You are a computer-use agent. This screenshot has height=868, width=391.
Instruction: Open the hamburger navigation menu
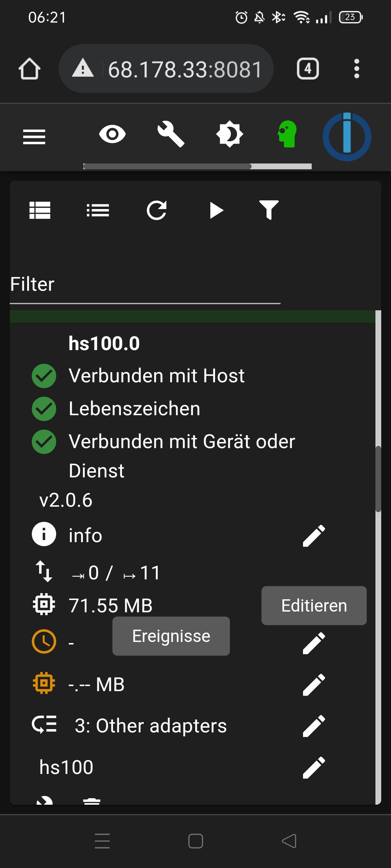(x=34, y=137)
